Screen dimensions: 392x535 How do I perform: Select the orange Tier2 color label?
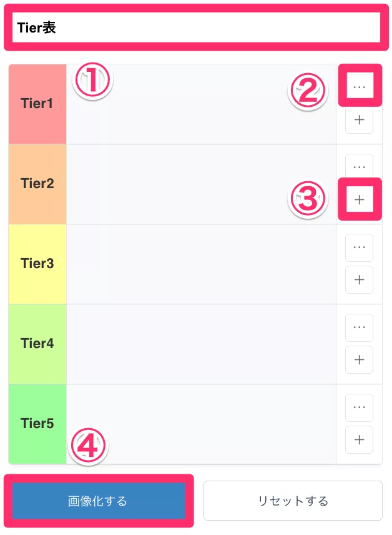[x=37, y=184]
